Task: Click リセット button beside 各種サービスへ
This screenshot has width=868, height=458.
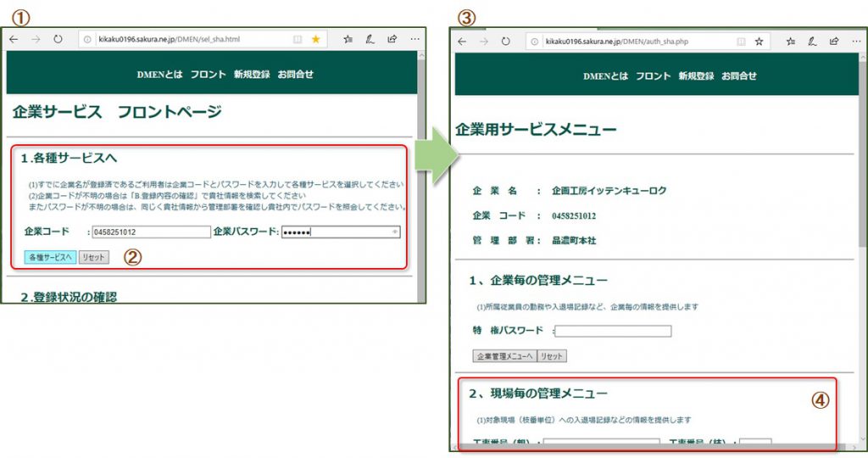Action: pyautogui.click(x=94, y=258)
